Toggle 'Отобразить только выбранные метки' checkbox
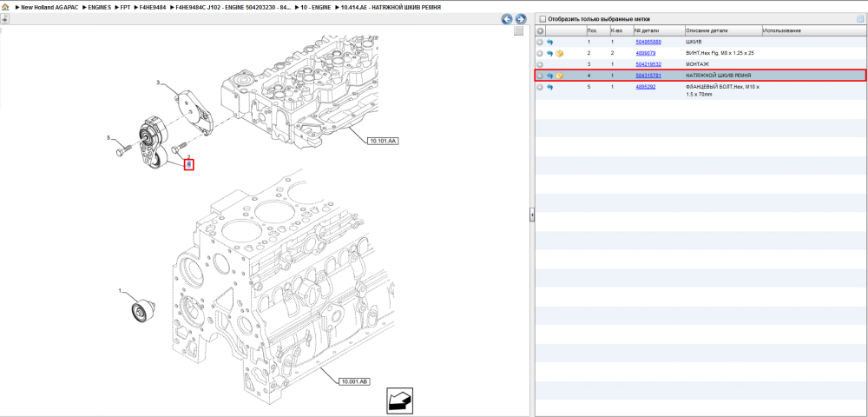 pyautogui.click(x=542, y=19)
